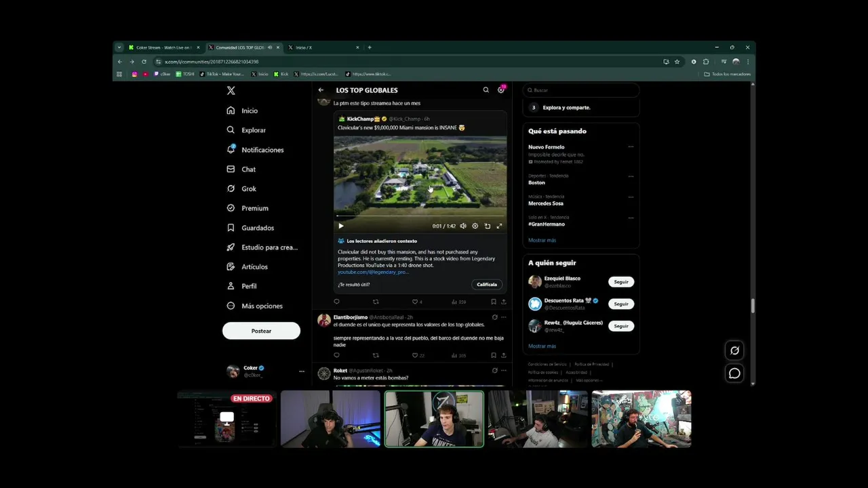Like the post with 4 likes

coord(417,302)
